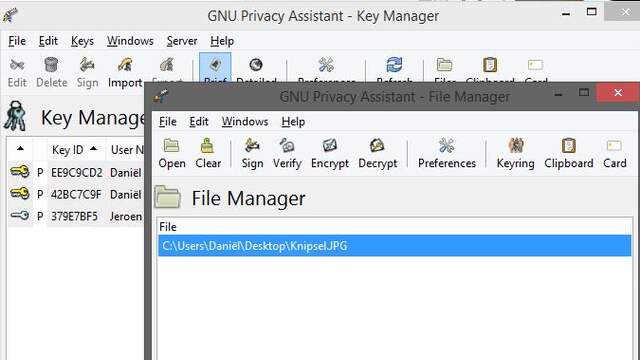Click the Card icon in File Manager toolbar
This screenshot has width=640, height=360.
click(x=615, y=153)
